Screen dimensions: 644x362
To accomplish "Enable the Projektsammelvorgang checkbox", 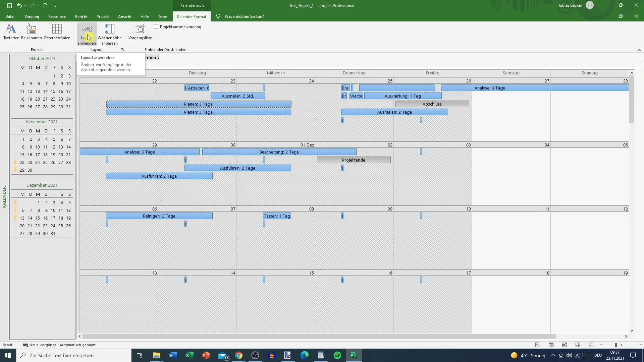I will (x=156, y=26).
